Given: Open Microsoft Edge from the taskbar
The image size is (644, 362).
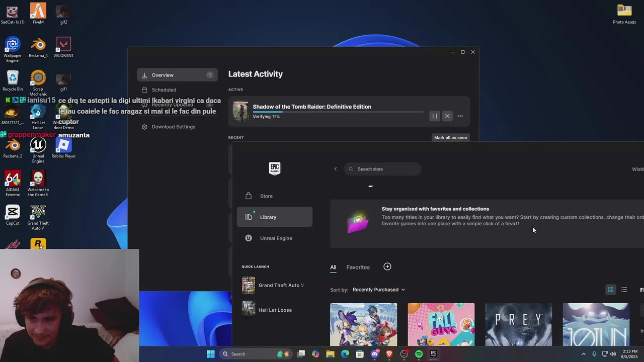Looking at the screenshot, I should pyautogui.click(x=345, y=354).
